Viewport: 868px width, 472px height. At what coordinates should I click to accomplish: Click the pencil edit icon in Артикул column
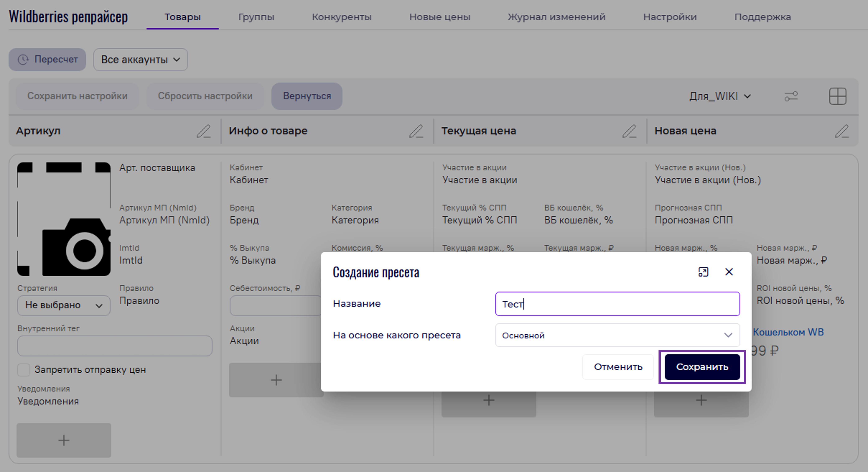[203, 131]
